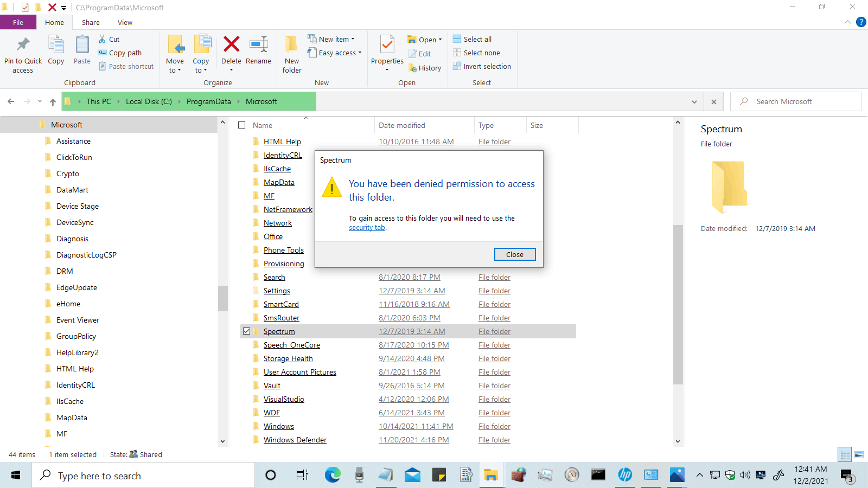Open Properties of the selected item
The width and height of the screenshot is (868, 488).
click(387, 50)
